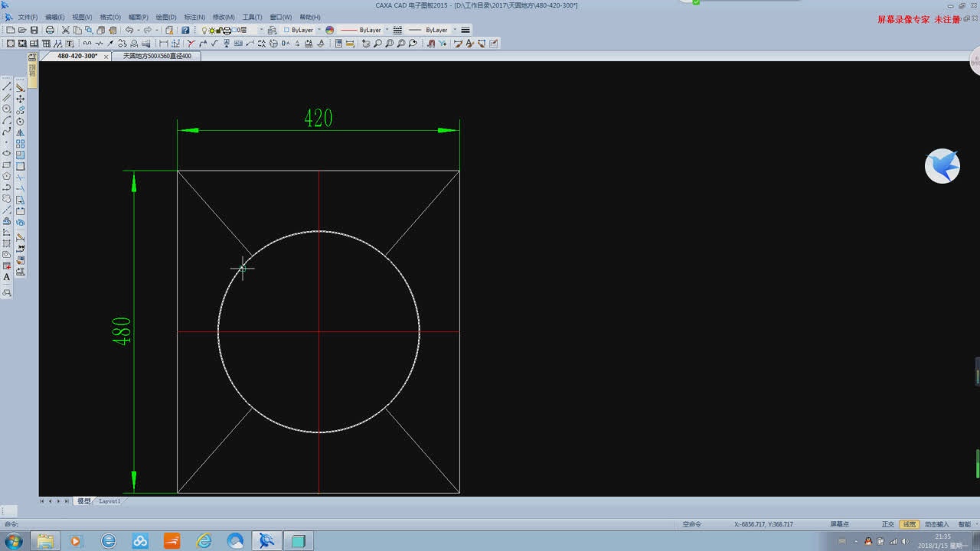Open the 修改(M) menu
The height and width of the screenshot is (551, 980).
[224, 17]
